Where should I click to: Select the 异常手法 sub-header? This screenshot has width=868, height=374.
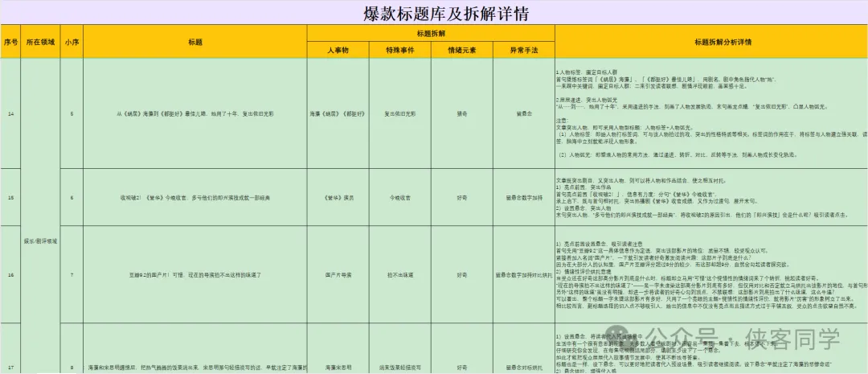(524, 50)
